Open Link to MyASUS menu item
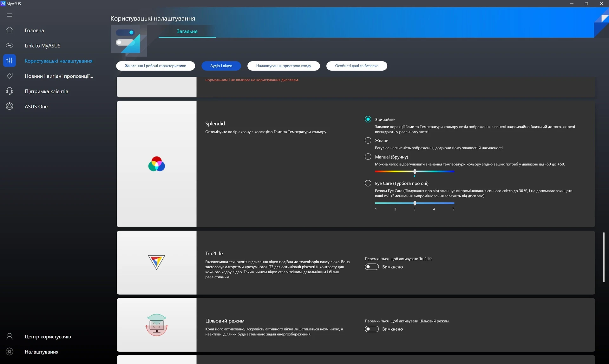 pos(43,46)
